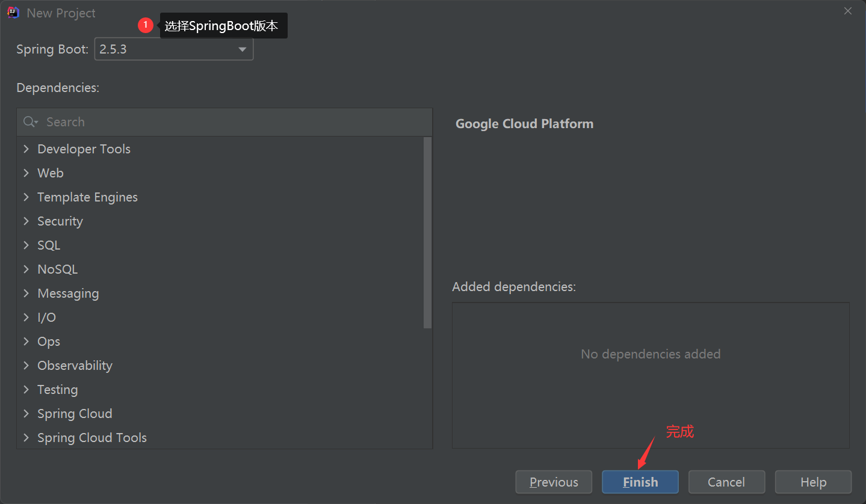The image size is (866, 504).
Task: Expand the Security category chevron
Action: (26, 221)
